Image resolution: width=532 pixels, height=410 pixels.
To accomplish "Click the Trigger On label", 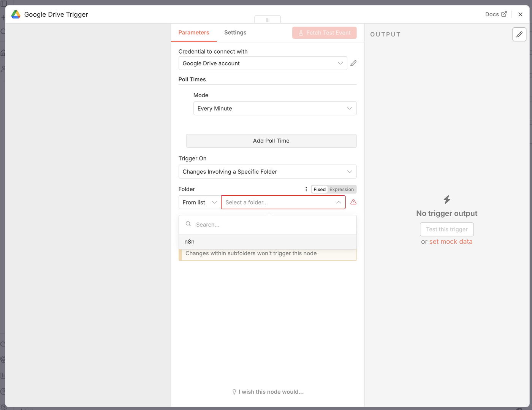I will tap(193, 158).
